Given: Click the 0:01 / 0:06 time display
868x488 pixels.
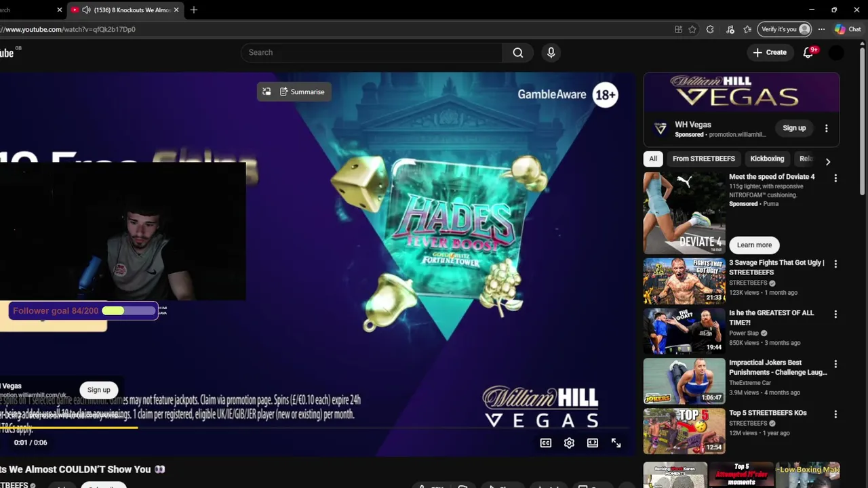Looking at the screenshot, I should pyautogui.click(x=31, y=443).
